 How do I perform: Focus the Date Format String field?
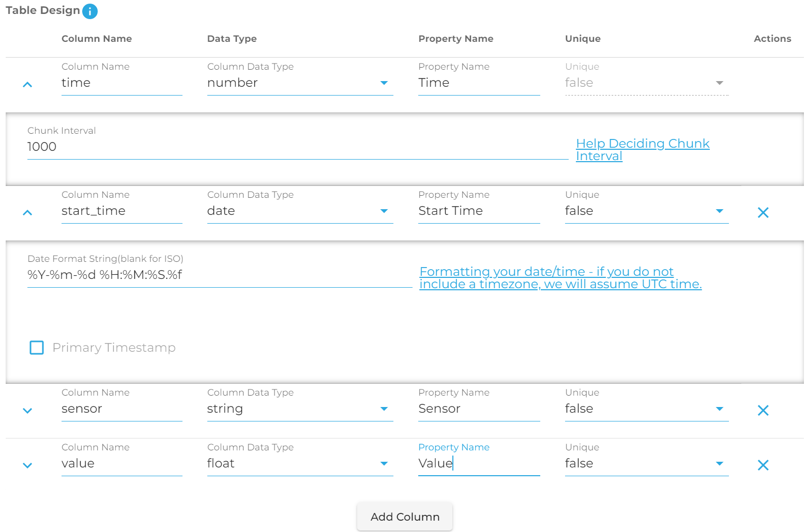click(x=219, y=275)
